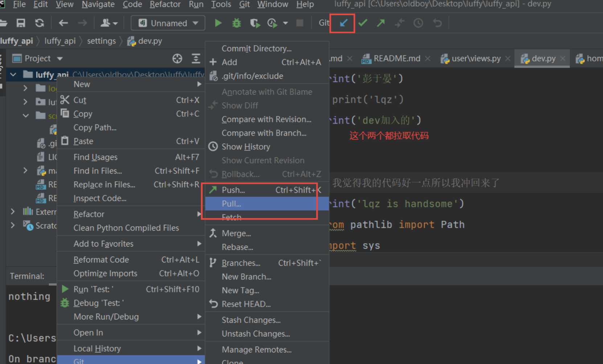Select Push... in the Git submenu

coord(267,190)
